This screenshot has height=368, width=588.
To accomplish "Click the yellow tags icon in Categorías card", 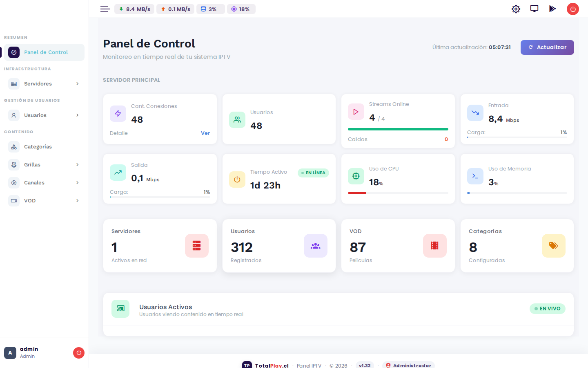I will point(554,246).
